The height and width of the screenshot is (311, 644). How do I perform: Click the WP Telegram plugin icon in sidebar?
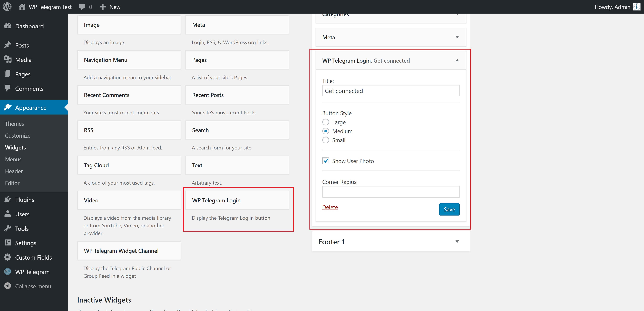(x=8, y=272)
